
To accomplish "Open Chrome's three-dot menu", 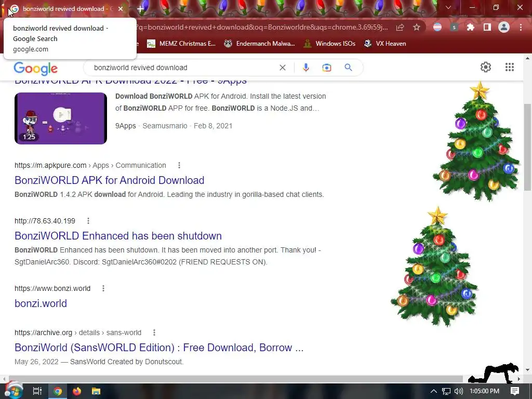I will click(x=521, y=27).
